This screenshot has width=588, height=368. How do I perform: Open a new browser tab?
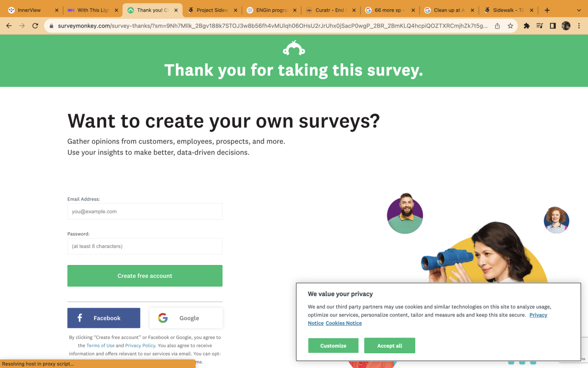coord(547,10)
